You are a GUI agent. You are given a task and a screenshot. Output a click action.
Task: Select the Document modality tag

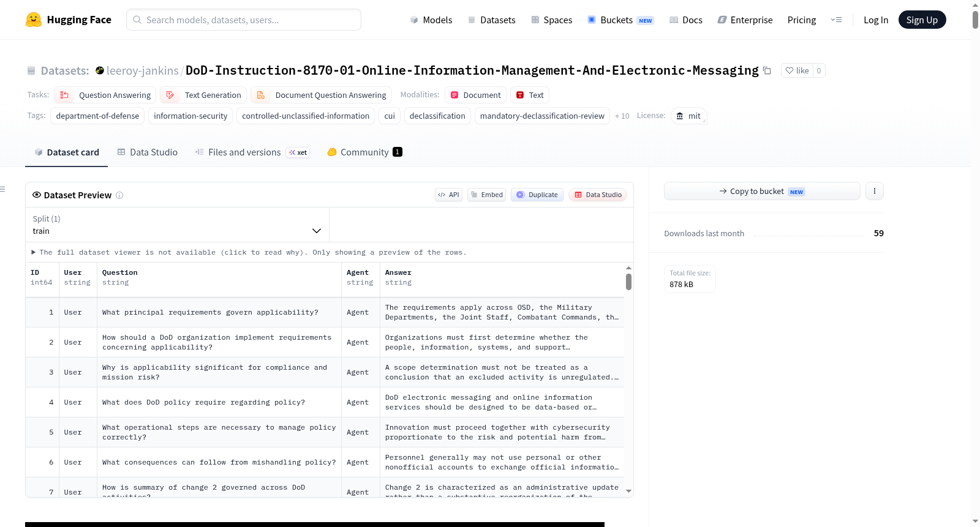pyautogui.click(x=475, y=95)
